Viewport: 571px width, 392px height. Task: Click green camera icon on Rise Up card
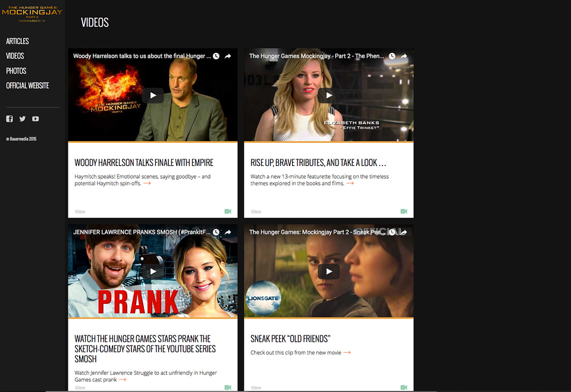click(404, 211)
